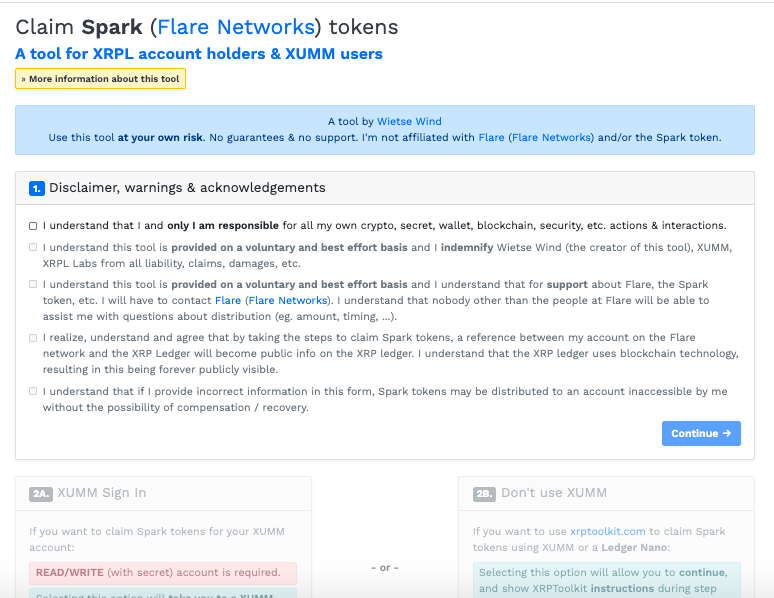
Task: Enable the support about Flare acknowledgement checkbox
Action: [33, 284]
